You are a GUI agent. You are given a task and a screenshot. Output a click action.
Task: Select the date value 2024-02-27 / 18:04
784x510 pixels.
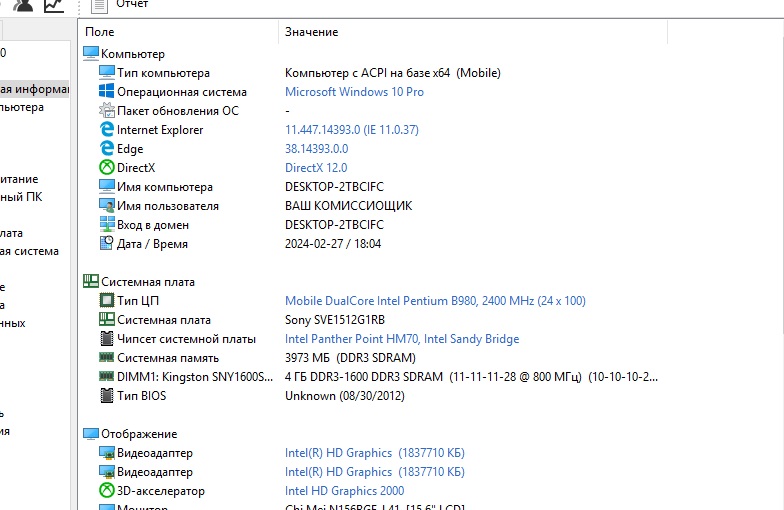(333, 244)
